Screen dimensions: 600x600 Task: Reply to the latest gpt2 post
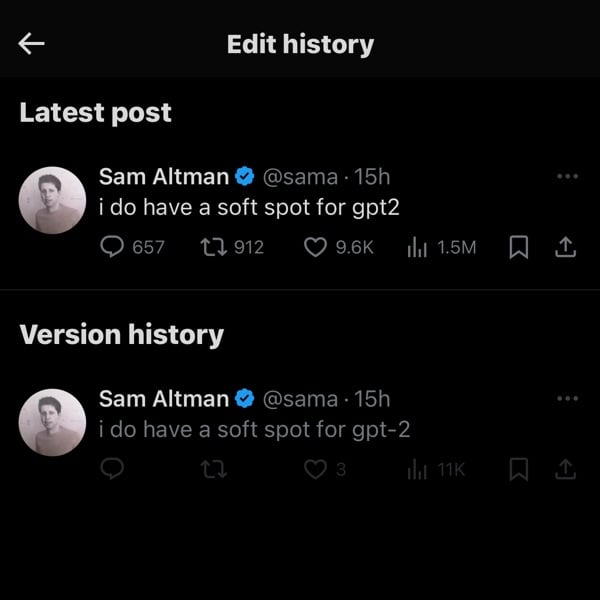[112, 246]
